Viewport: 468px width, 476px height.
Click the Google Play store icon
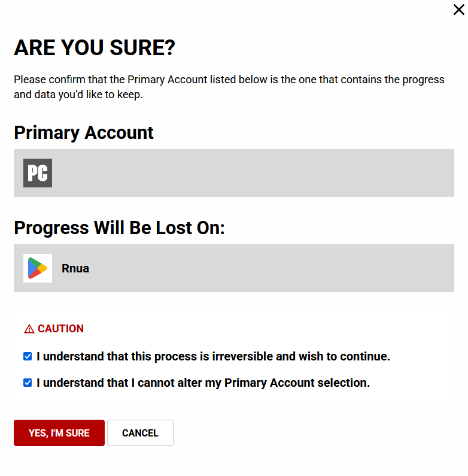click(x=38, y=268)
